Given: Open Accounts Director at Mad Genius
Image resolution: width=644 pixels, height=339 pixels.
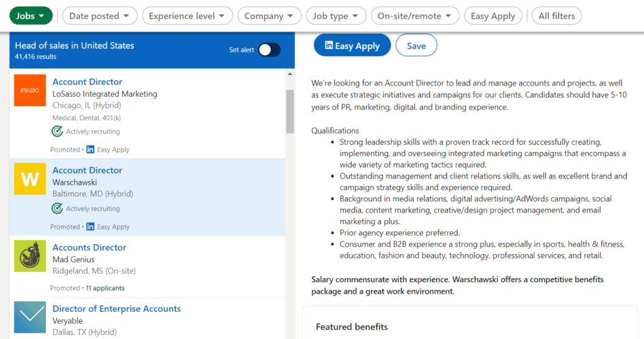Looking at the screenshot, I should (x=89, y=247).
